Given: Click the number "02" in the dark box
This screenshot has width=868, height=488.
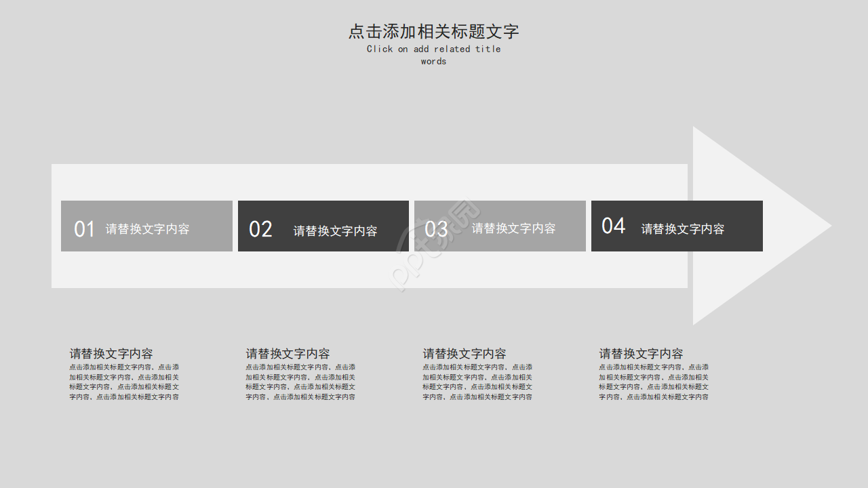Looking at the screenshot, I should tap(260, 230).
